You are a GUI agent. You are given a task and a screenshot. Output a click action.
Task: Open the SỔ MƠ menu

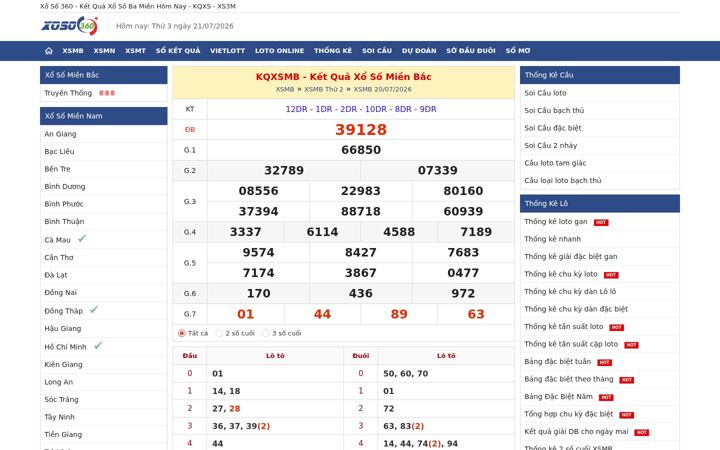coord(518,51)
